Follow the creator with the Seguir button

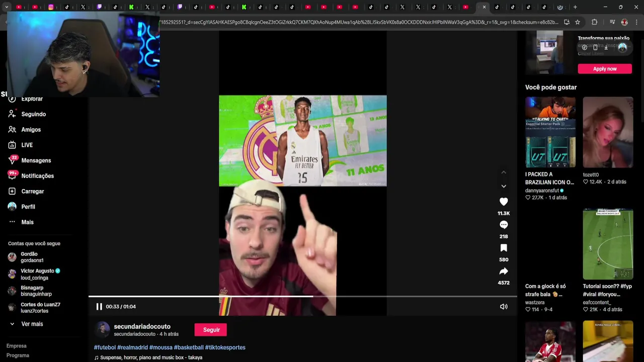point(211,330)
